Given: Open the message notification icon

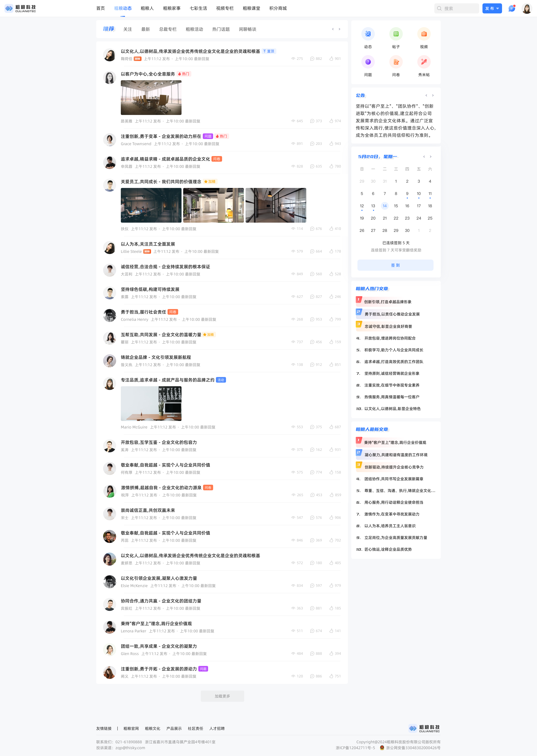Looking at the screenshot, I should (x=512, y=9).
